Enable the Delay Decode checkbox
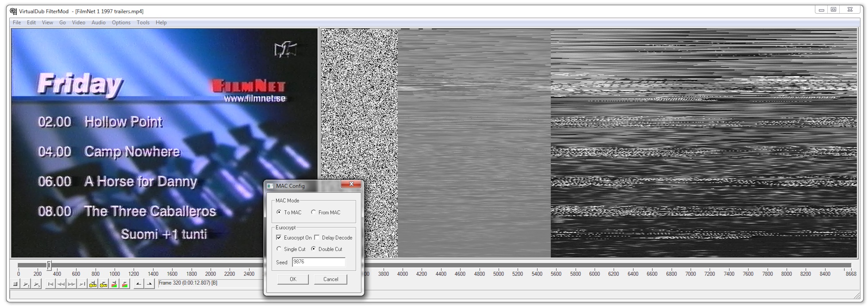The image size is (868, 308). 333,238
